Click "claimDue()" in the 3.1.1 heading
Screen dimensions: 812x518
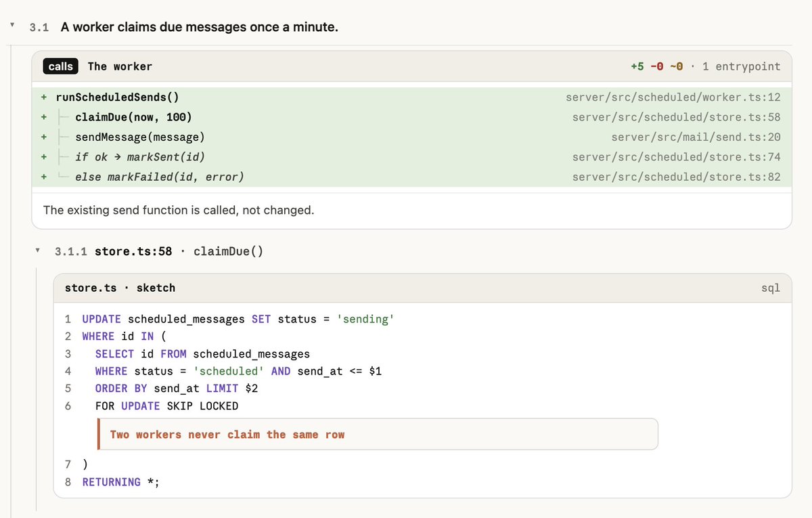click(228, 251)
